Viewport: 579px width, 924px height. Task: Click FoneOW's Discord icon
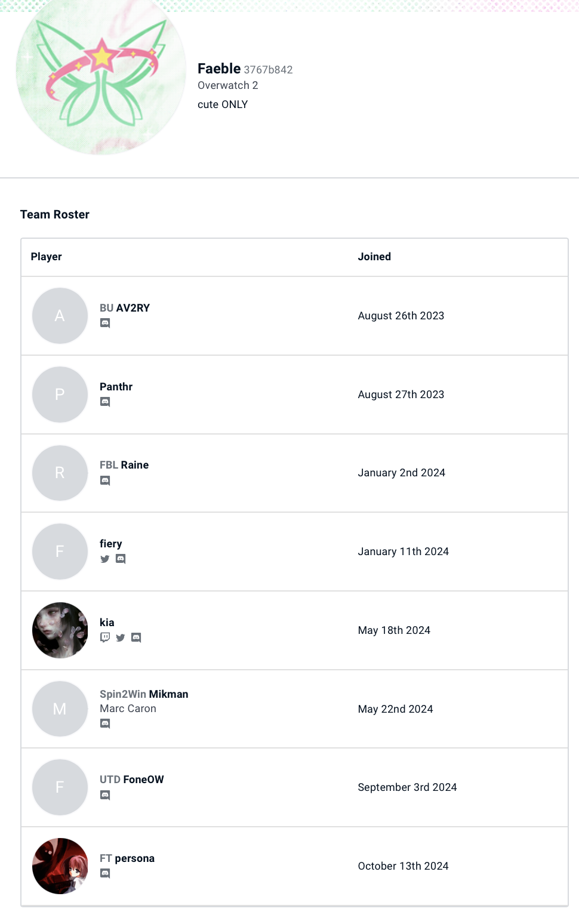105,795
